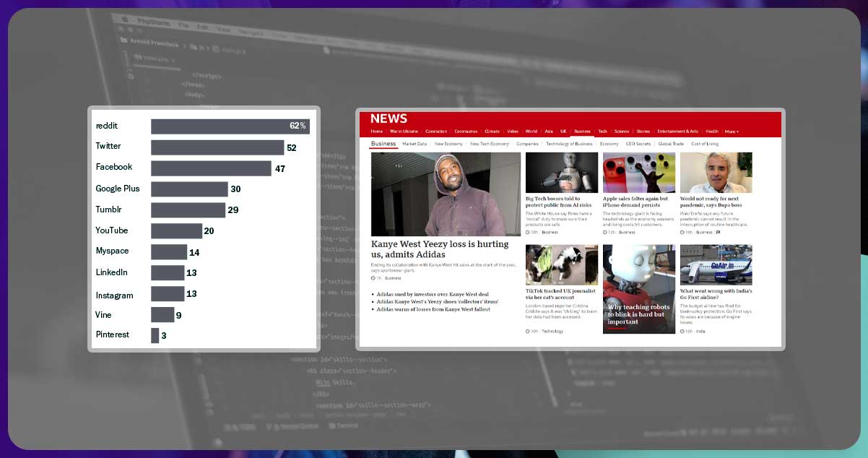Expand the More dropdown in navigation bar
Screen dimensions: 868x458
pyautogui.click(x=732, y=131)
